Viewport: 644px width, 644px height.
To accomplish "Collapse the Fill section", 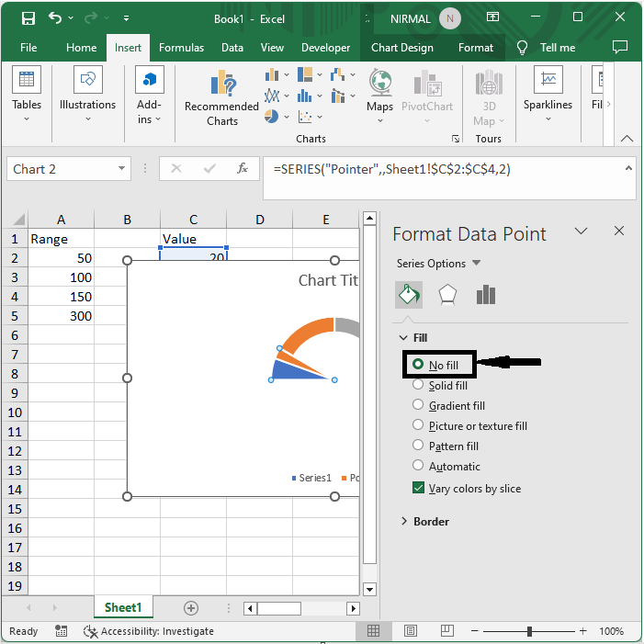I will tap(403, 337).
